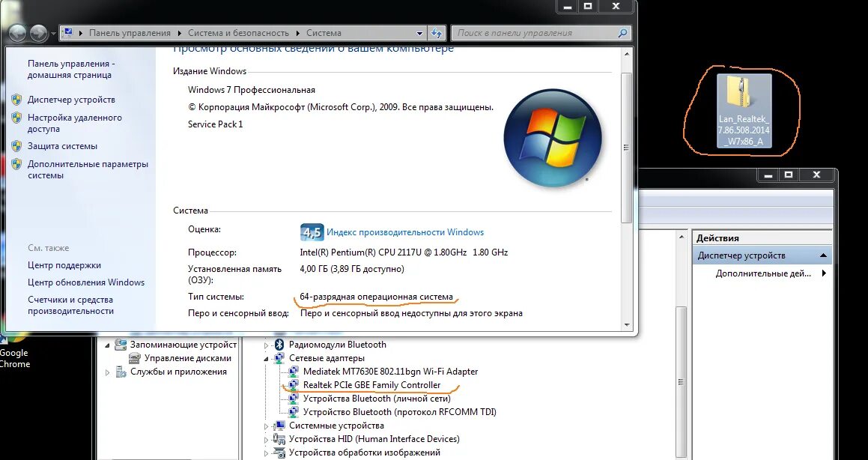The height and width of the screenshot is (460, 868).
Task: Click shield icon next to Защита системы
Action: (16, 147)
